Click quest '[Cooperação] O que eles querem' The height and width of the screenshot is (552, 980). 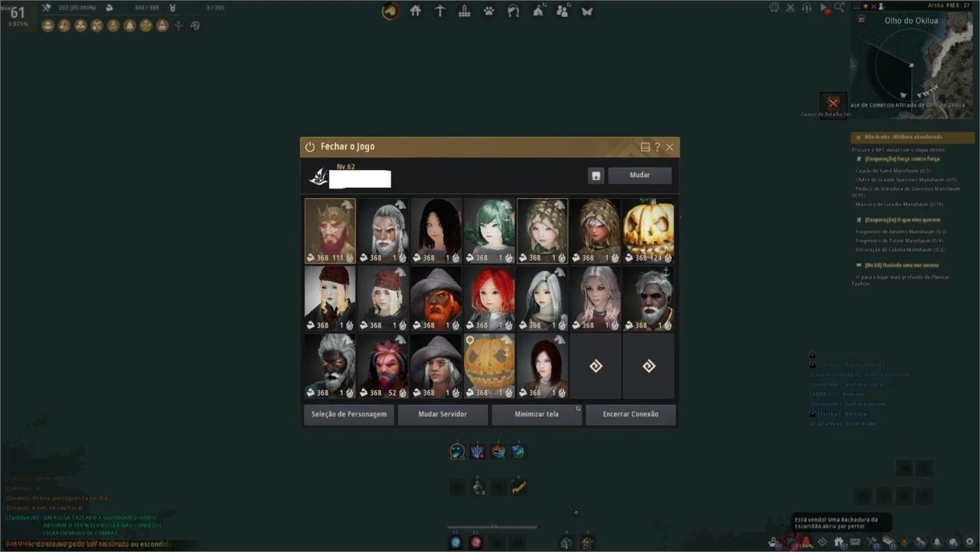point(902,220)
